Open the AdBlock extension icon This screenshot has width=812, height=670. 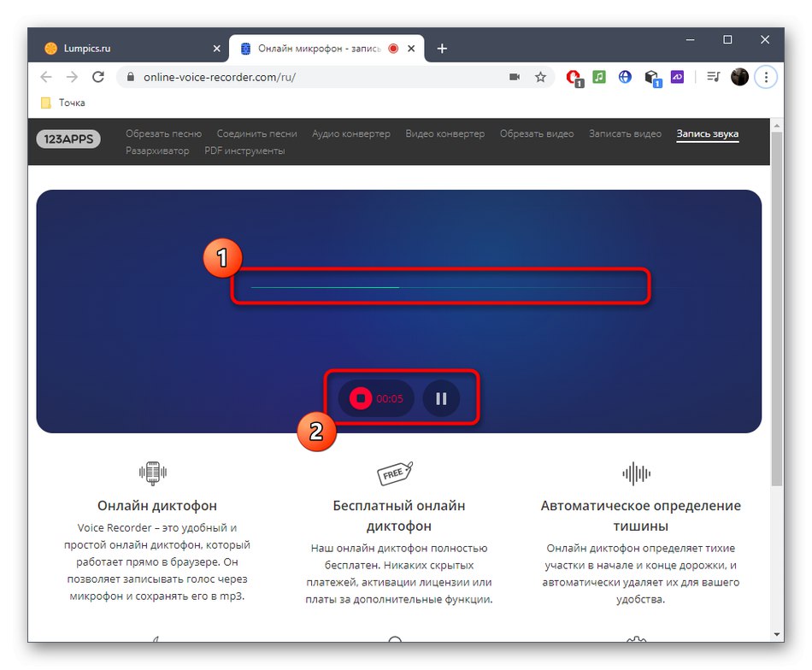pos(573,77)
